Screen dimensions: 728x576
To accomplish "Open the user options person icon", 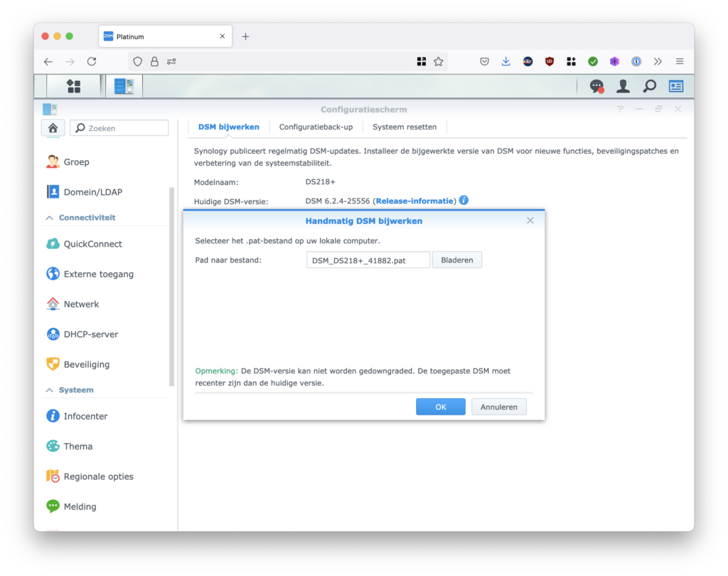I will (x=623, y=86).
